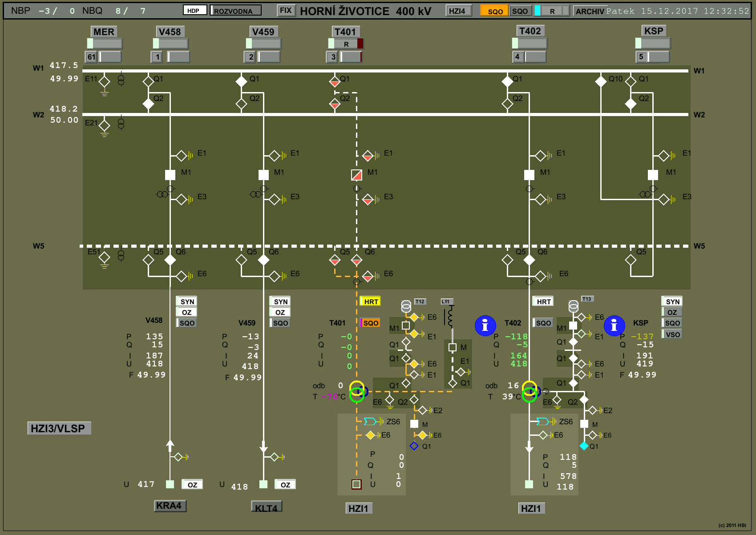
Task: Open the blue info icon beside T402
Action: [x=485, y=326]
